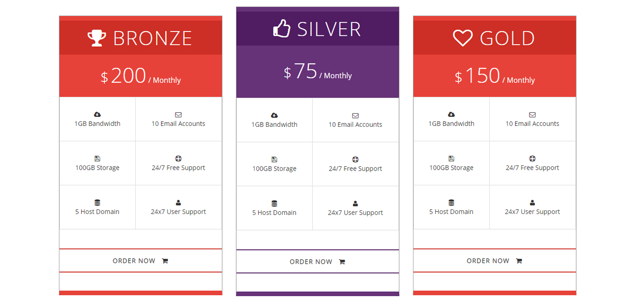
Task: Click the floppy disk icon in Gold plan
Action: tap(451, 158)
